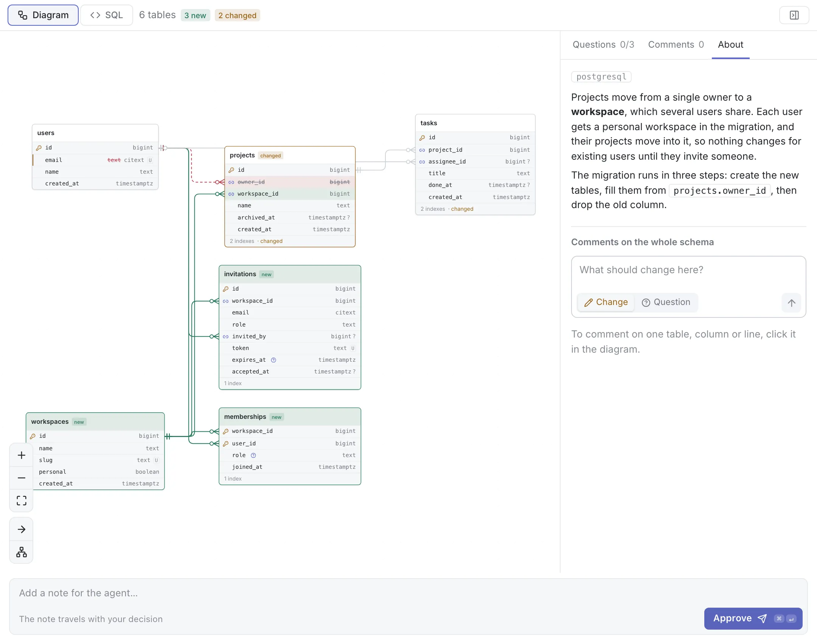Select the workspaces slug column row
The image size is (817, 644).
point(95,460)
